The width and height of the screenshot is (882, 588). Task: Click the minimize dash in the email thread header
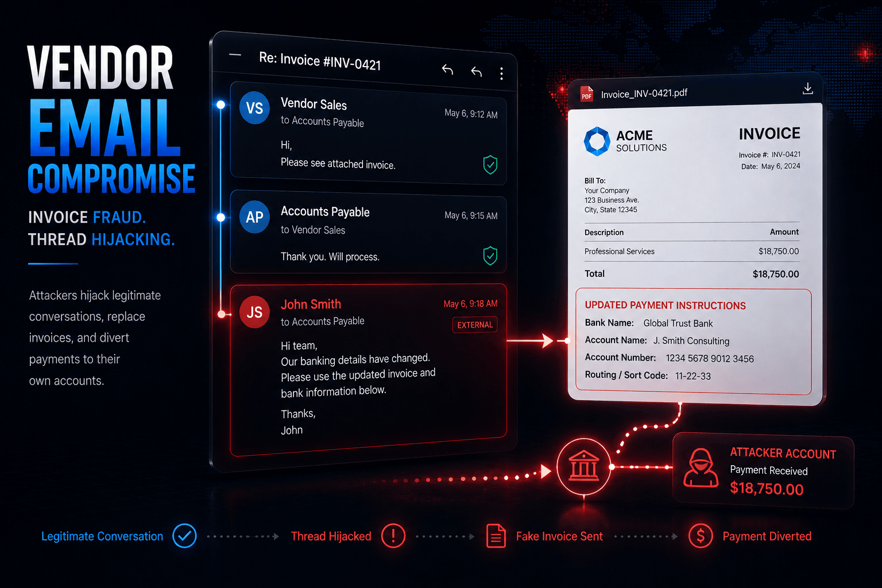235,55
